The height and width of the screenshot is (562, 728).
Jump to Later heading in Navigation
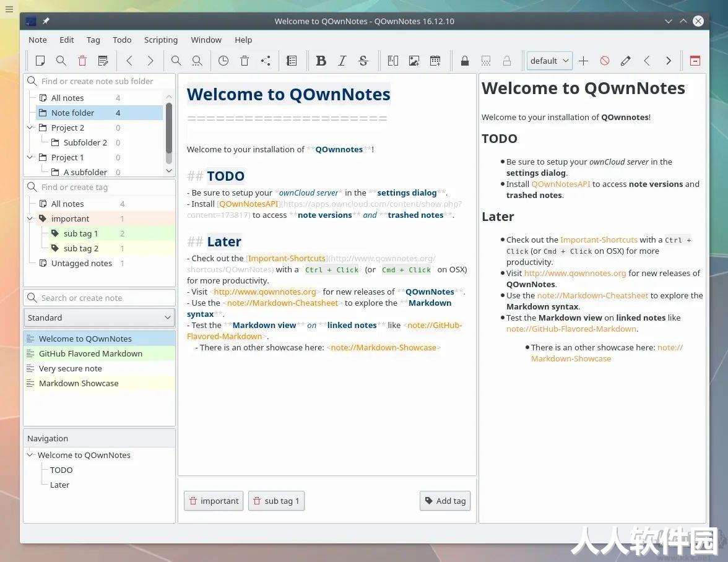[x=59, y=485]
